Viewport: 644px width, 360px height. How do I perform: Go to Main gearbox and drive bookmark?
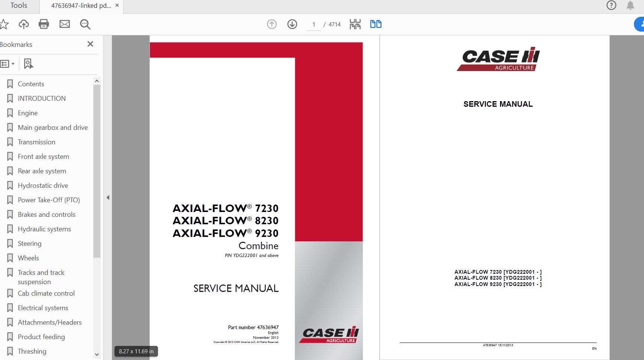pyautogui.click(x=53, y=128)
